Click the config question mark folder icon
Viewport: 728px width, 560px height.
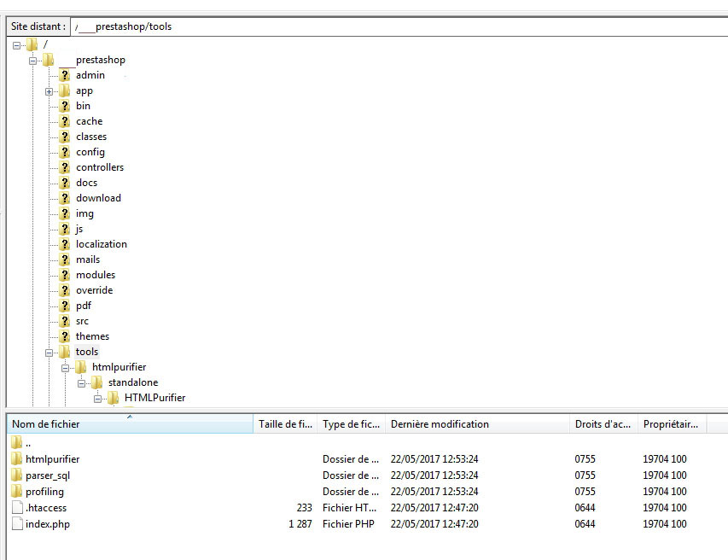click(65, 152)
